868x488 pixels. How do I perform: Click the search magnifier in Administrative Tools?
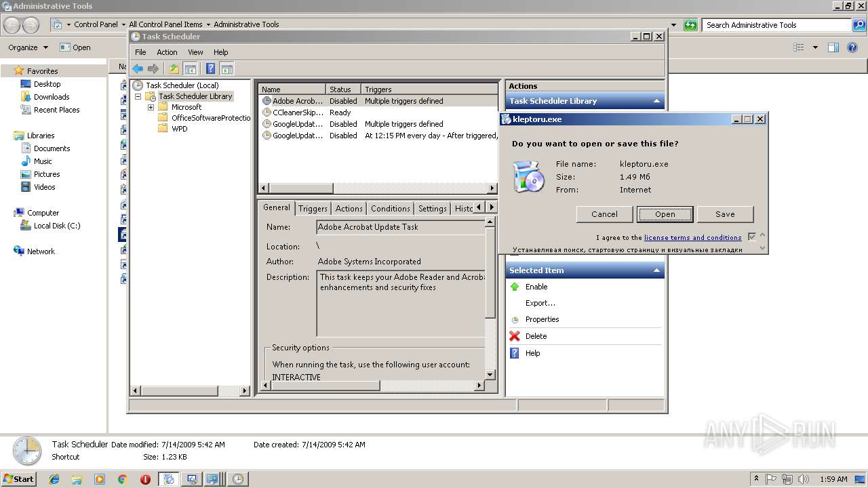859,25
